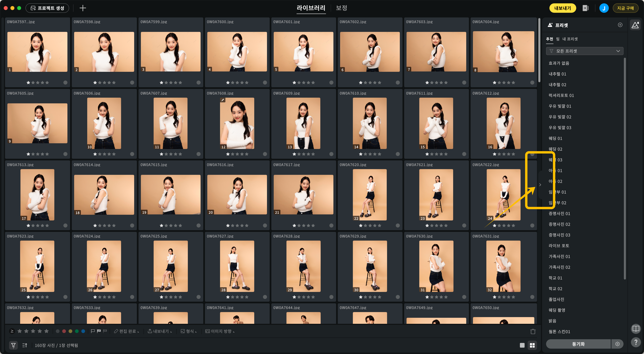Screen dimensions: 644x354
Task: Open the Presets panel icon in right sidebar
Action: point(635,25)
